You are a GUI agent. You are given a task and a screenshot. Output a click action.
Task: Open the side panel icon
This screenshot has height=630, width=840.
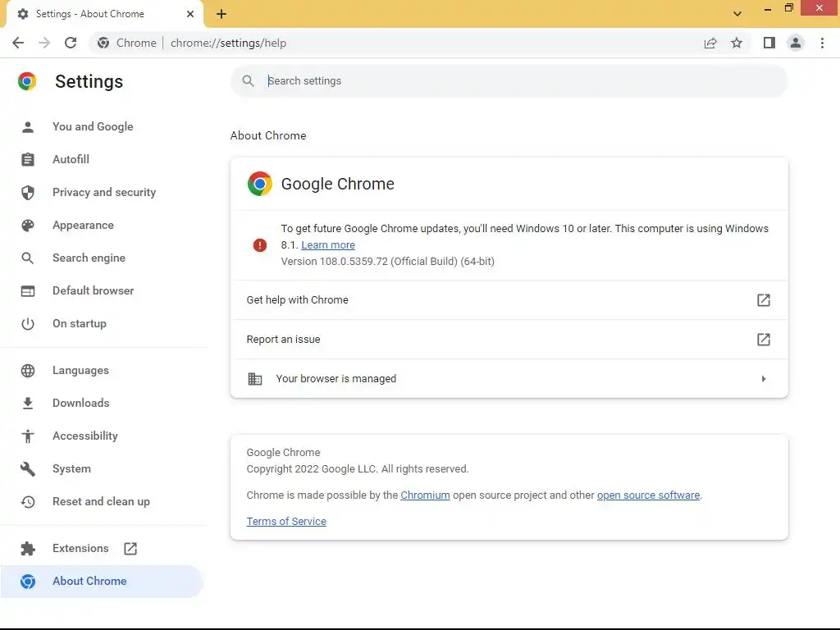[x=769, y=43]
